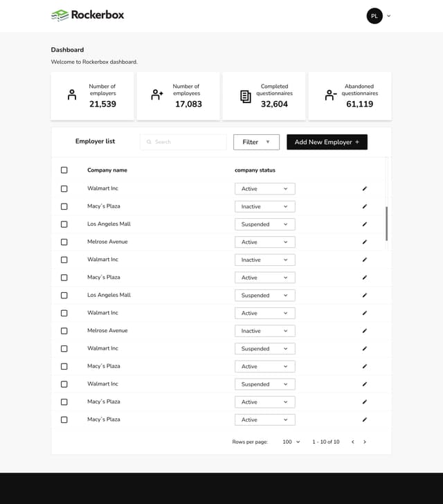This screenshot has width=443, height=504.
Task: Click the employer list vertical scrollbar thumb
Action: point(386,224)
